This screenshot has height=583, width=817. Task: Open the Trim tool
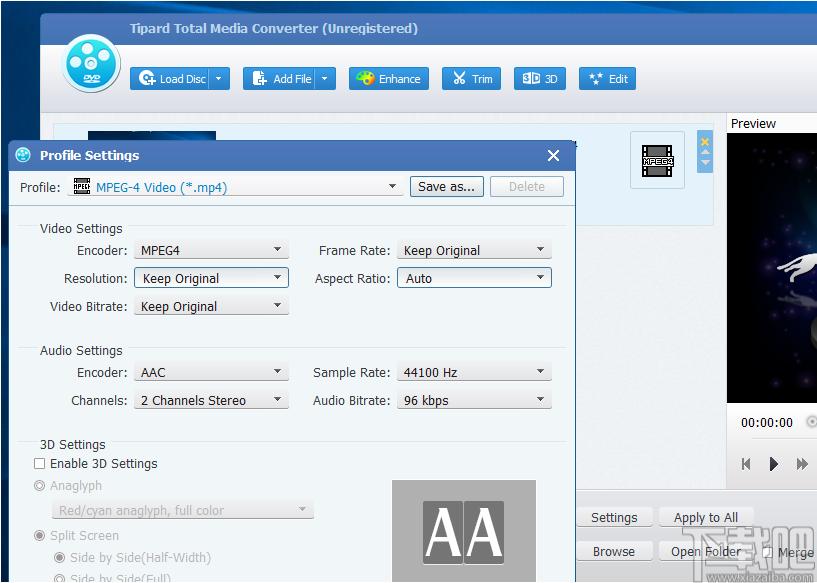click(472, 79)
